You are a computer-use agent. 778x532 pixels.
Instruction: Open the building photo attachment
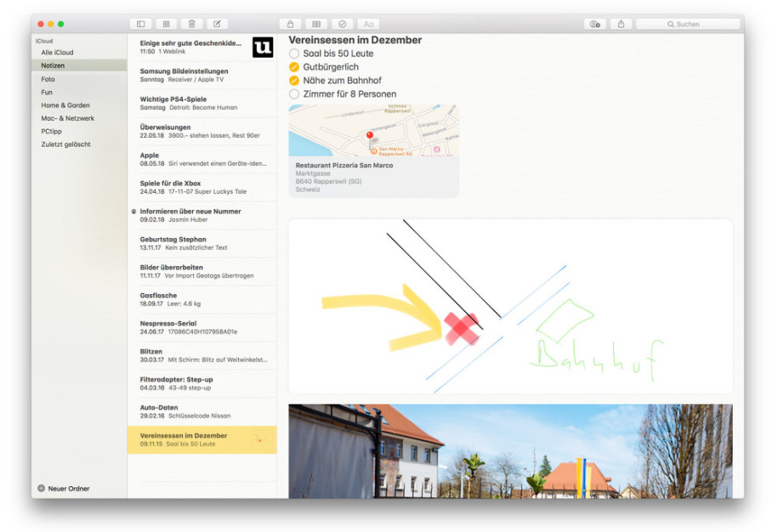pyautogui.click(x=510, y=451)
